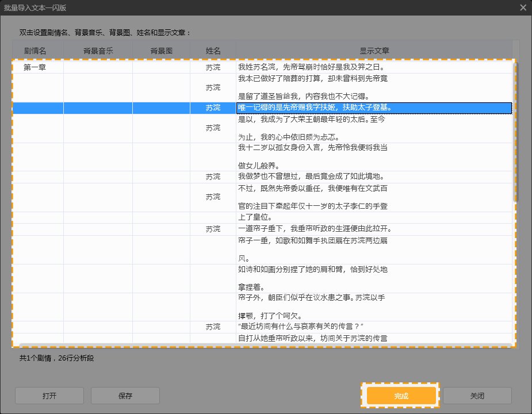The width and height of the screenshot is (532, 414).
Task: Click the 背景音乐 column header
Action: click(x=98, y=51)
